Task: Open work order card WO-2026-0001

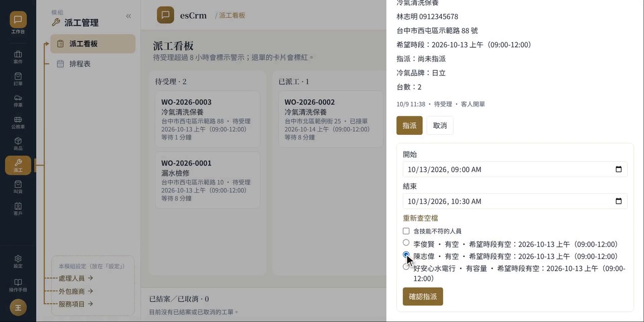Action: 207,180
